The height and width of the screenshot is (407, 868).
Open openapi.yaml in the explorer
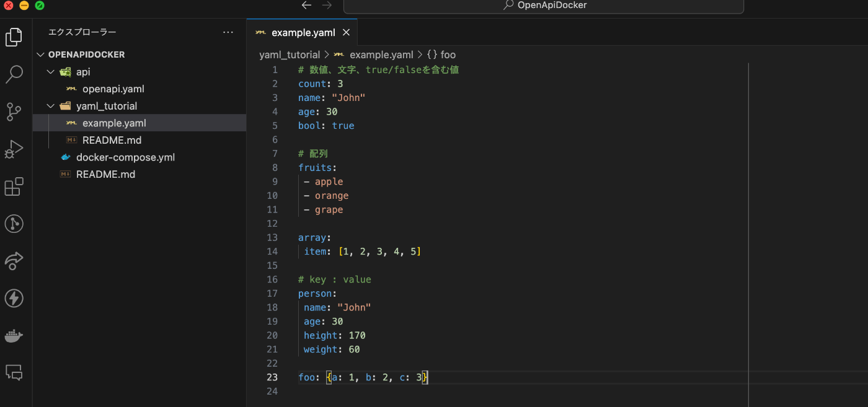(113, 89)
